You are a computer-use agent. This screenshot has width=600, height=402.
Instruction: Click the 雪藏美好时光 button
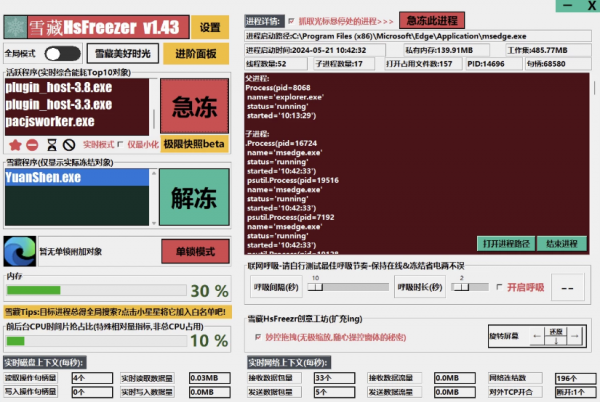tap(122, 54)
